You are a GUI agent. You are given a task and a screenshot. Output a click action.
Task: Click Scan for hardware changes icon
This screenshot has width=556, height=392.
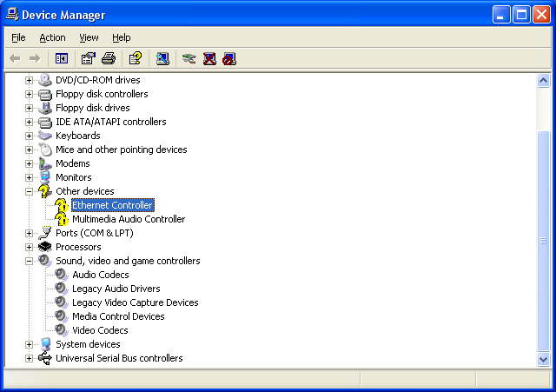(162, 59)
